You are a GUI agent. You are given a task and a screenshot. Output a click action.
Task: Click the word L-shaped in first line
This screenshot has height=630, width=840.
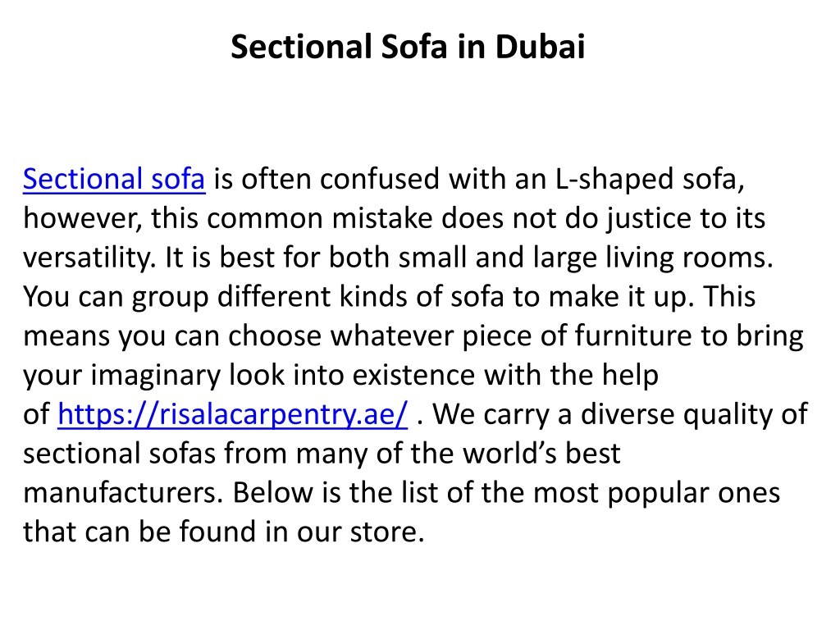614,180
